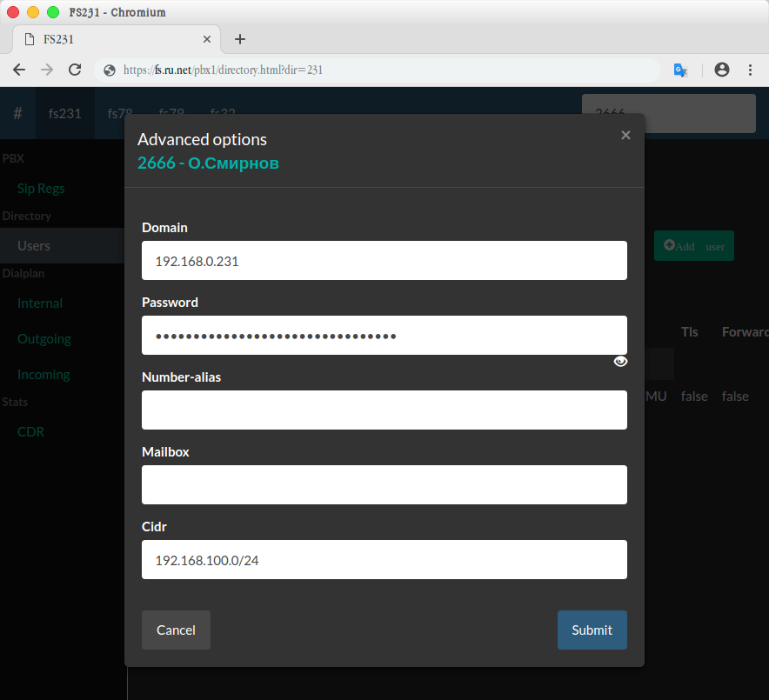Open the # home nav item
Viewport: 769px width, 700px height.
coord(17,113)
